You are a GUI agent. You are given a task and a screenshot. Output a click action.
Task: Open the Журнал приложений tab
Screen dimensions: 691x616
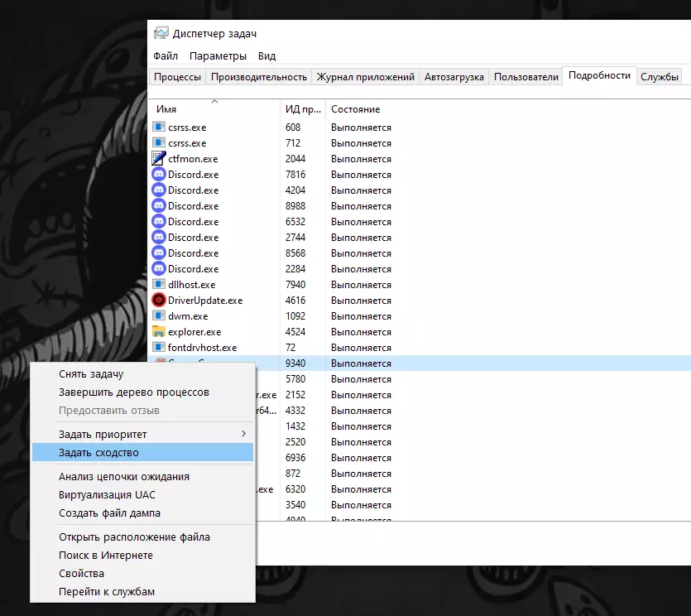[365, 77]
